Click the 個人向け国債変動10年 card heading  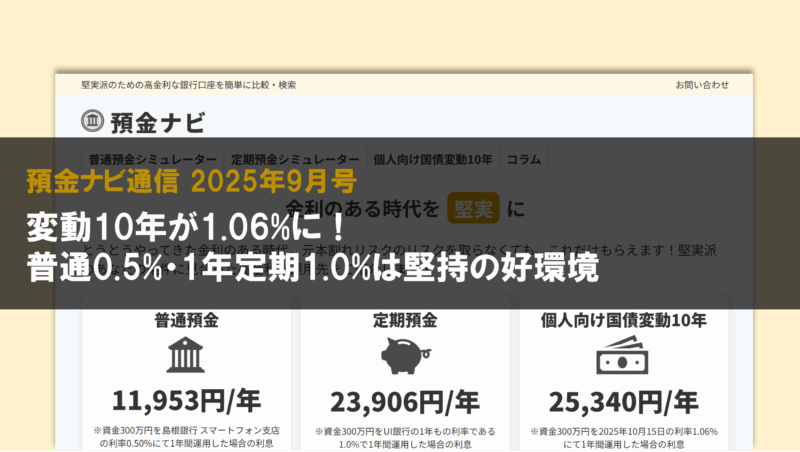(x=623, y=321)
